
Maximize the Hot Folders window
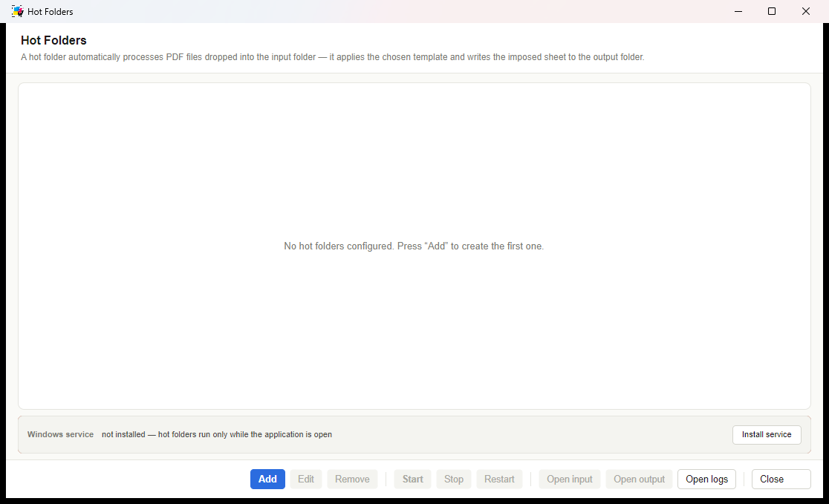(x=771, y=11)
